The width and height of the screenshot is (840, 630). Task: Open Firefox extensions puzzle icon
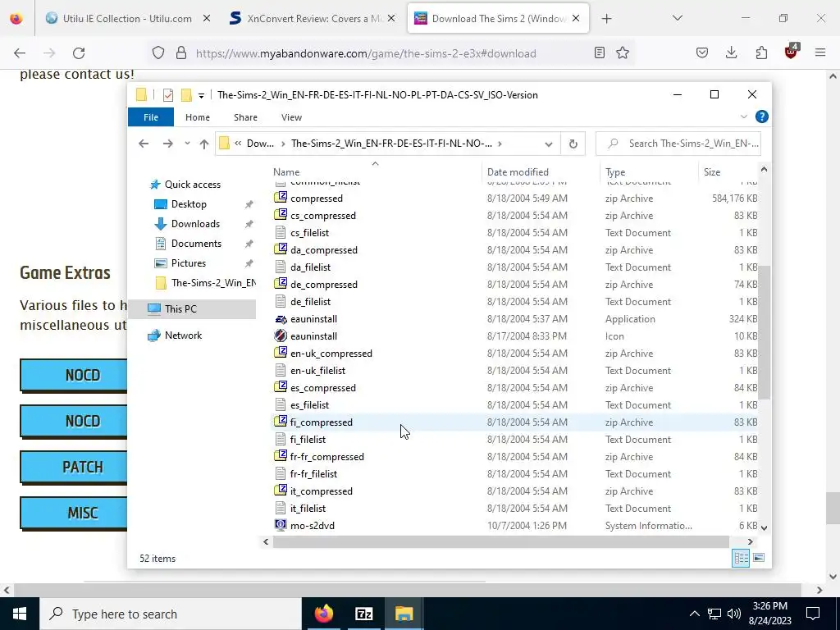[761, 53]
